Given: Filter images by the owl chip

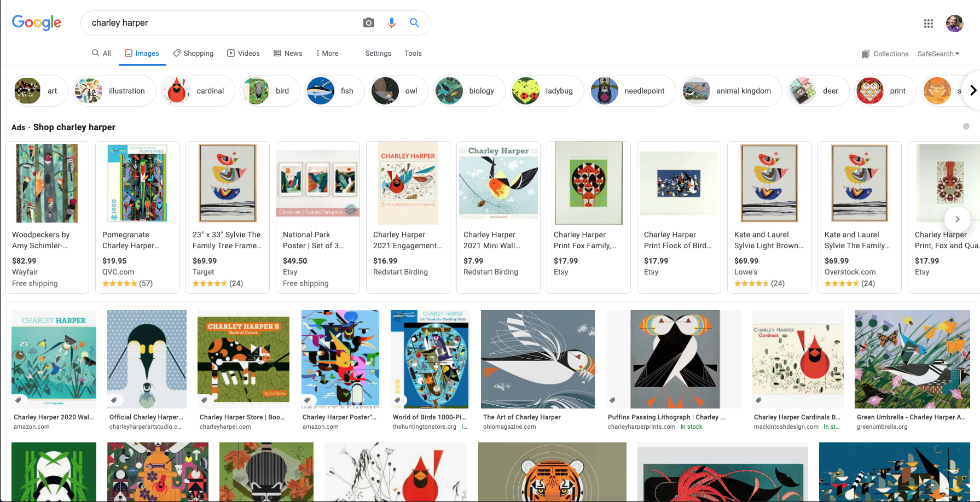Looking at the screenshot, I should (x=399, y=91).
